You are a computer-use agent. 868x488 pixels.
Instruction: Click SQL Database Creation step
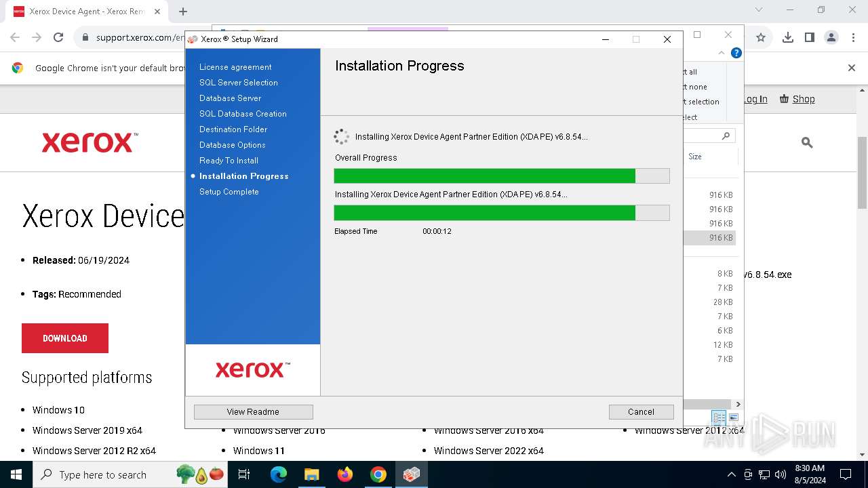pos(243,114)
